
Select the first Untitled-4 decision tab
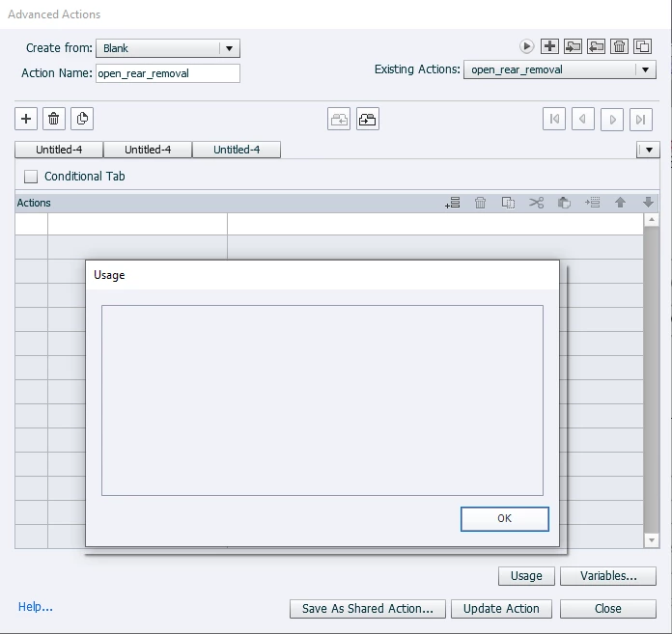coord(59,150)
